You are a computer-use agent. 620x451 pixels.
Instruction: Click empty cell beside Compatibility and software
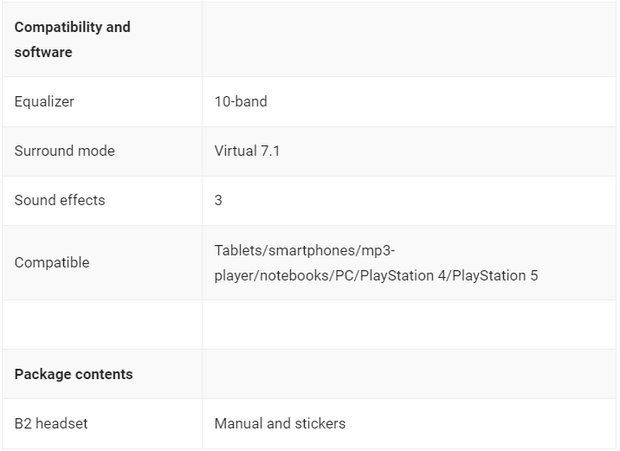[409, 40]
